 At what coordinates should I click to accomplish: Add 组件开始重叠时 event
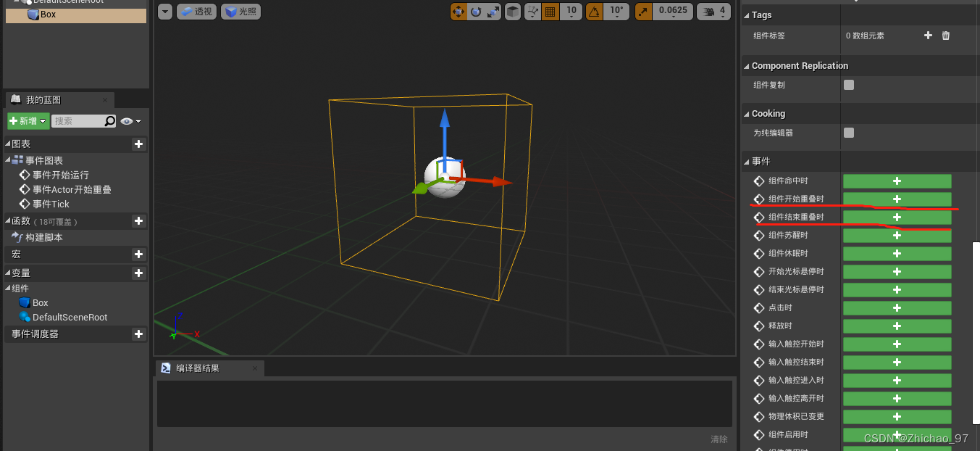pos(897,199)
